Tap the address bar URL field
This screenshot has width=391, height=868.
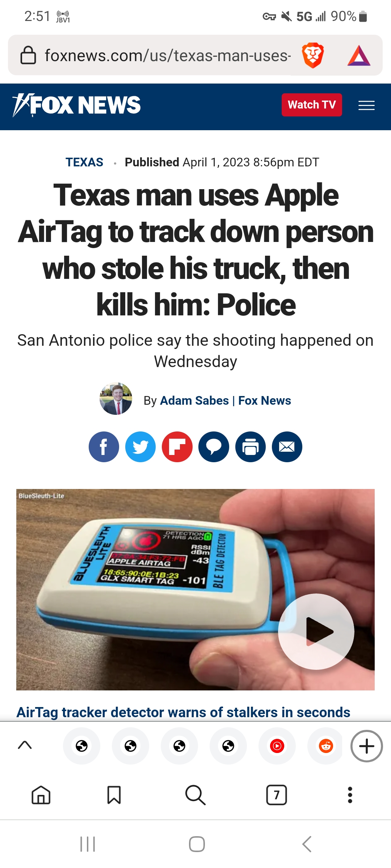(x=168, y=55)
